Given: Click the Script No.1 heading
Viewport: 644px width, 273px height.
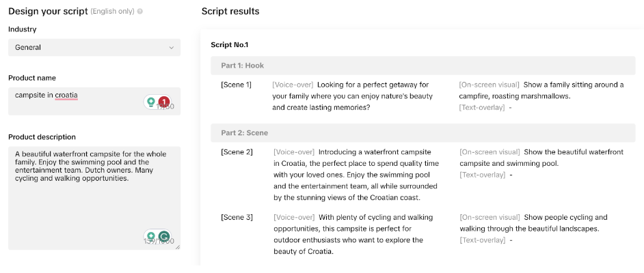Looking at the screenshot, I should coord(230,44).
